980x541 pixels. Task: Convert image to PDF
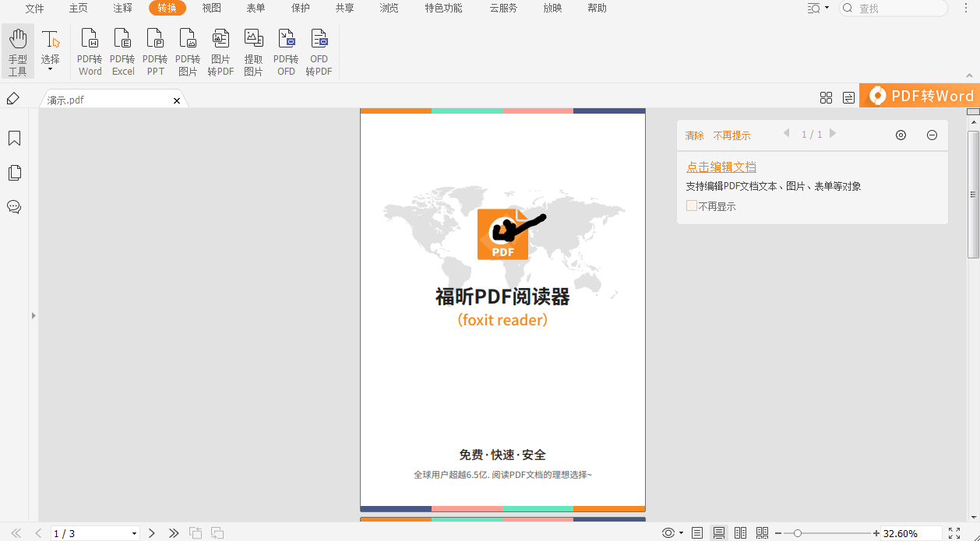pyautogui.click(x=220, y=52)
